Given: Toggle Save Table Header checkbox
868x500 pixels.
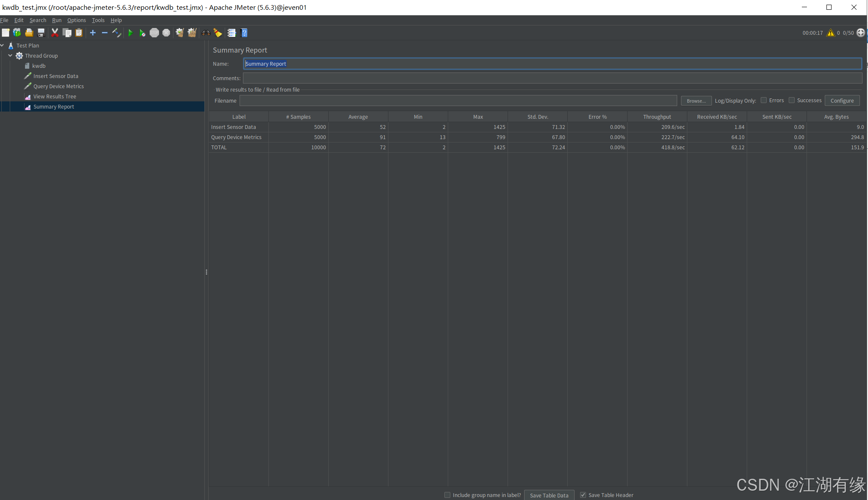Looking at the screenshot, I should click(583, 495).
